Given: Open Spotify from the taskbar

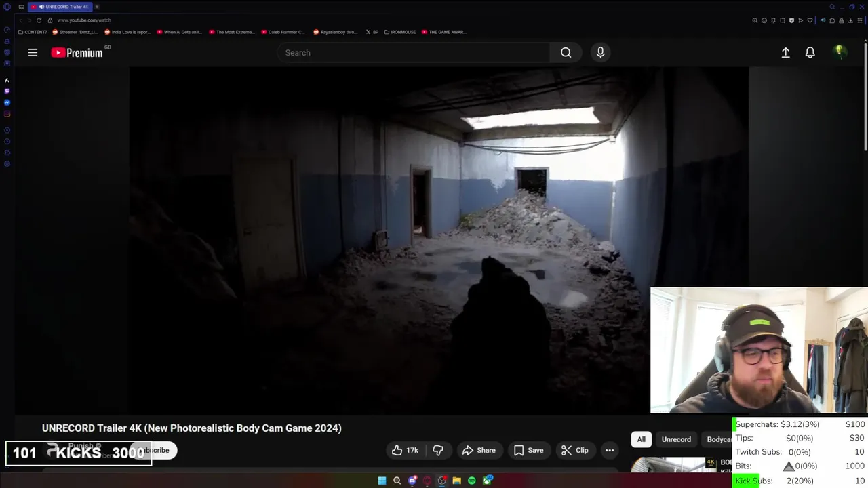Looking at the screenshot, I should point(471,481).
